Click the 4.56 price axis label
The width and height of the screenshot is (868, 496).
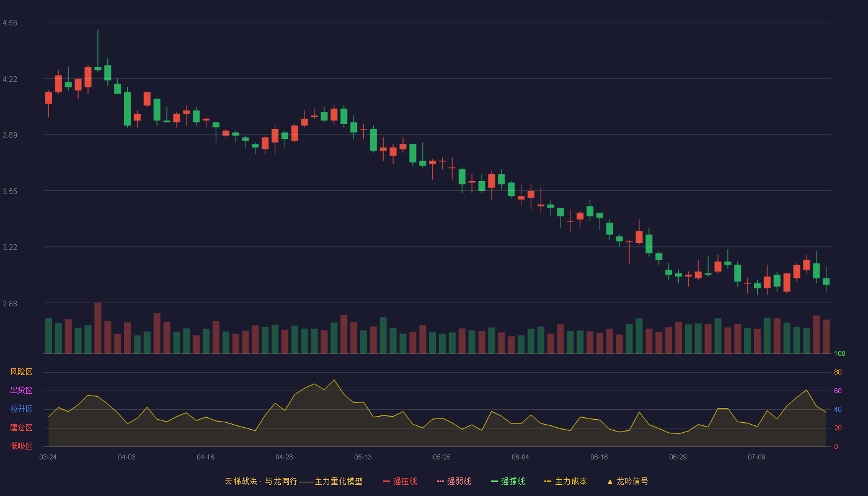point(10,23)
